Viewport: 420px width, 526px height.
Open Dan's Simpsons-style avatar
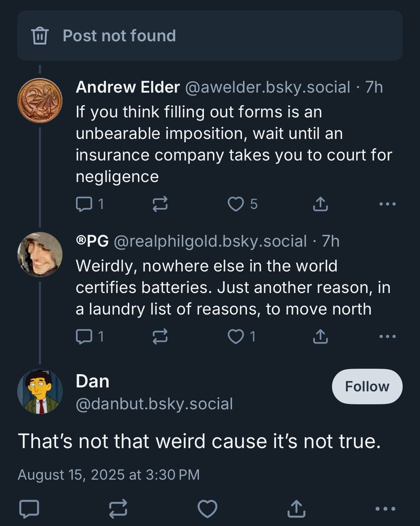coord(40,391)
